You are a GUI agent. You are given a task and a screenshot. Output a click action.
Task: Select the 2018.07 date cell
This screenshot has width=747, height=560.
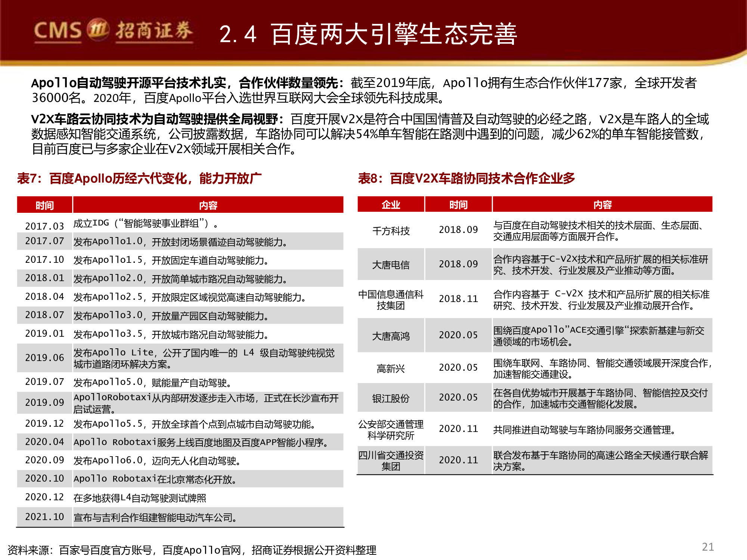point(44,315)
